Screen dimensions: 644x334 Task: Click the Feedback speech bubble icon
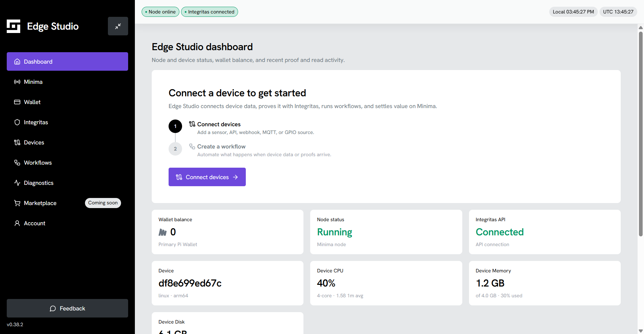click(53, 308)
